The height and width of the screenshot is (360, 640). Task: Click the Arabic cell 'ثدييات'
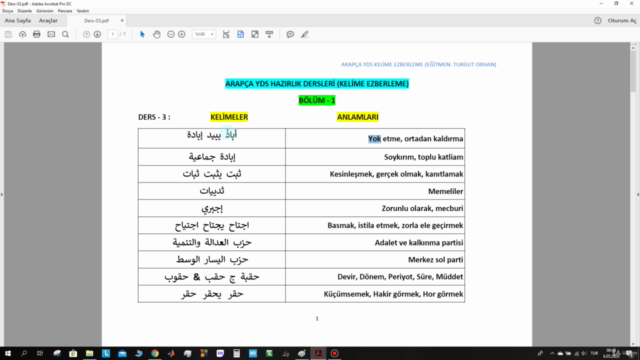point(212,191)
